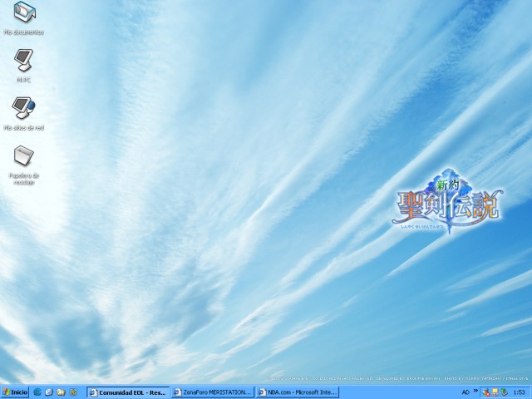This screenshot has height=399, width=532.
Task: Click yellow network tray icon
Action: pyautogui.click(x=495, y=392)
